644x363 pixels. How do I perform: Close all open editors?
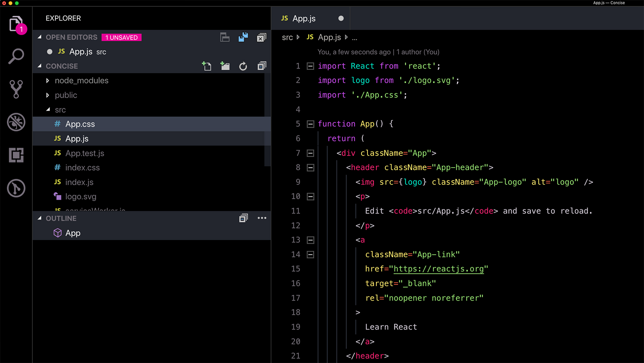tap(261, 37)
